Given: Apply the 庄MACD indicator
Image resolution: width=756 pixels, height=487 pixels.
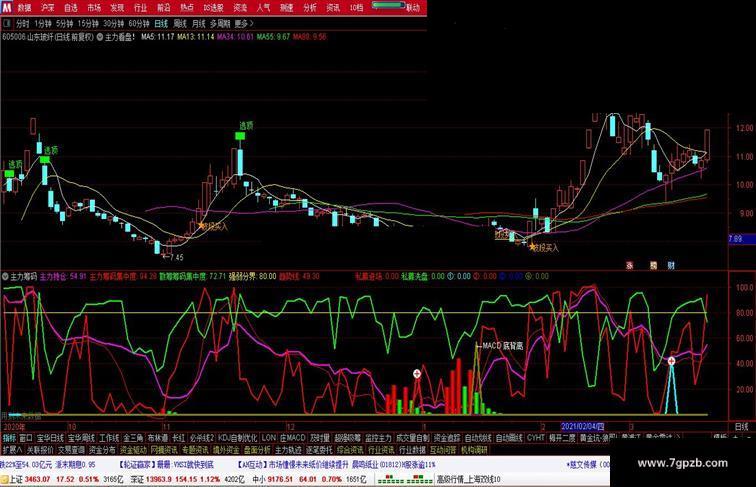Looking at the screenshot, I should [x=293, y=438].
